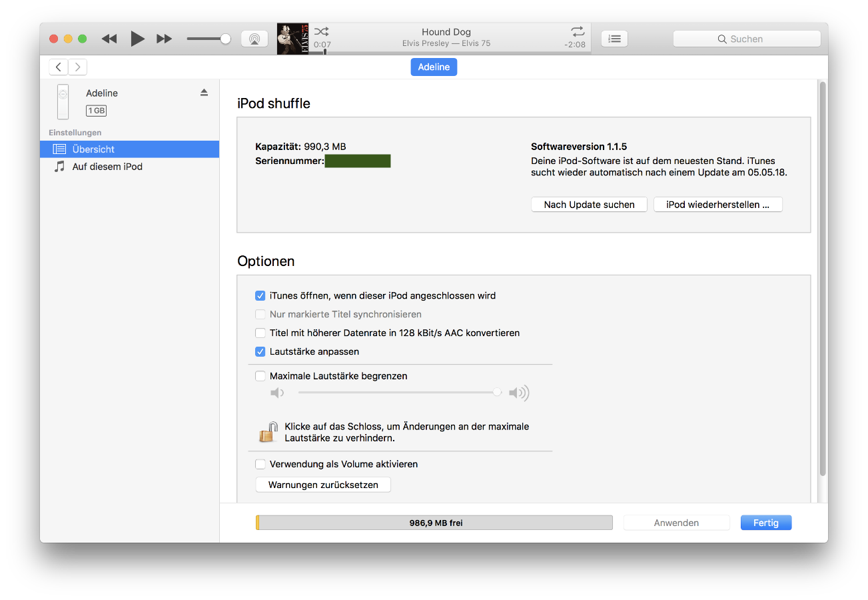Skip to next track with fast-forward
This screenshot has width=868, height=600.
click(x=164, y=39)
